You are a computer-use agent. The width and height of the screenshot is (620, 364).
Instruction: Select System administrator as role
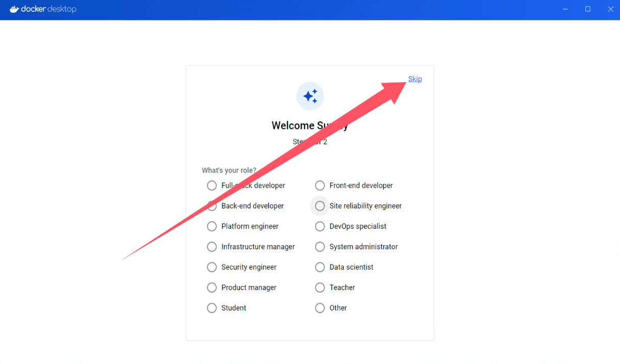click(320, 247)
